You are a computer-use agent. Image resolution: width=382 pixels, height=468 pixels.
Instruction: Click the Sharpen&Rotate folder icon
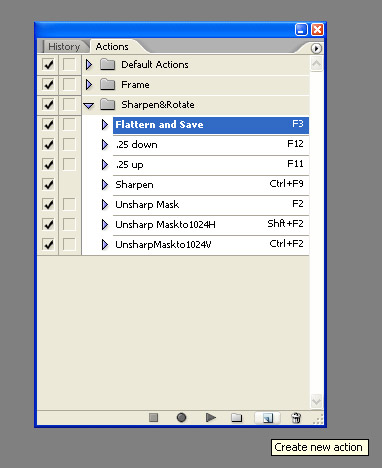click(107, 104)
